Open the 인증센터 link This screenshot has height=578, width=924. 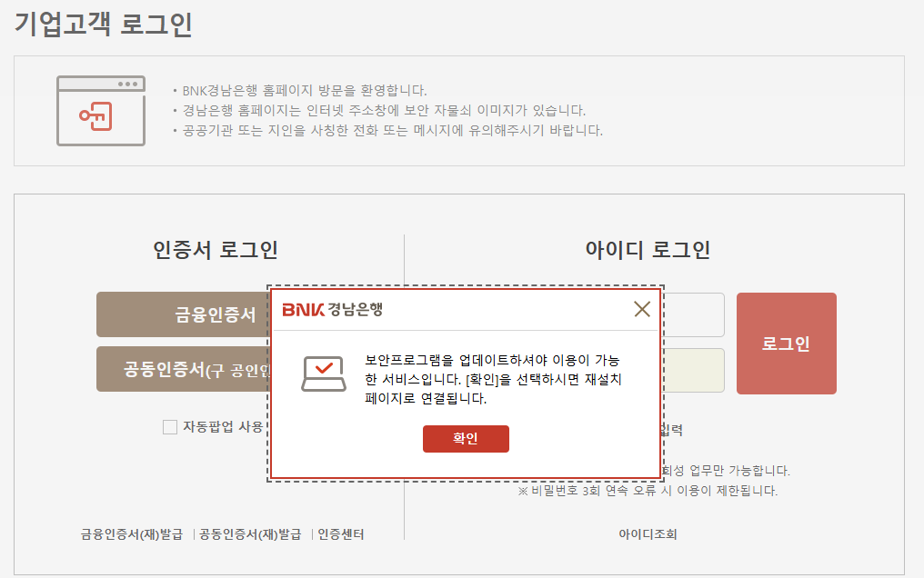click(x=341, y=534)
